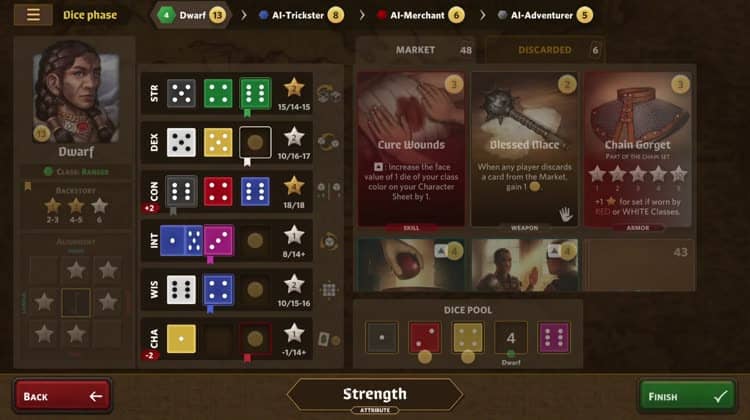This screenshot has height=420, width=750.
Task: Select the red-outlined slot in CHA row
Action: click(x=255, y=339)
